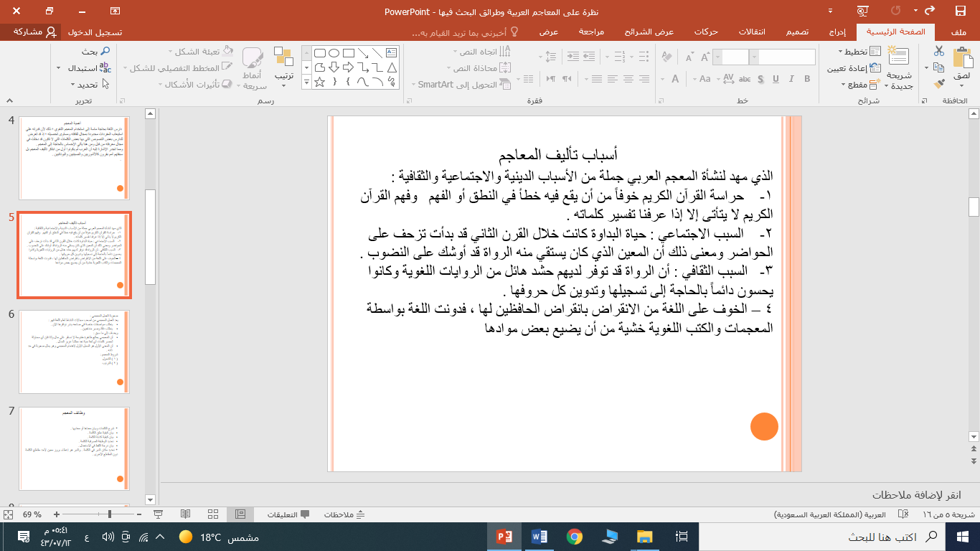The height and width of the screenshot is (551, 980).
Task: Start slideshow from status bar icon
Action: tap(159, 514)
